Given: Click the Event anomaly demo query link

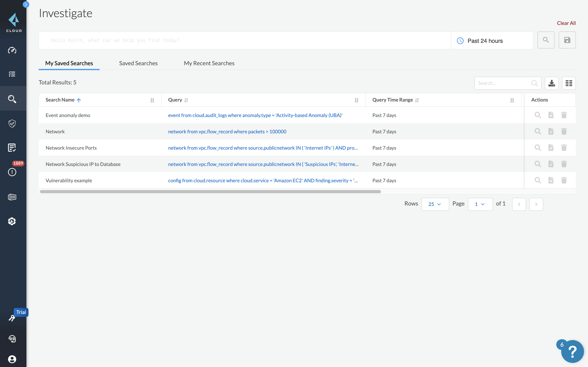Looking at the screenshot, I should tap(255, 115).
